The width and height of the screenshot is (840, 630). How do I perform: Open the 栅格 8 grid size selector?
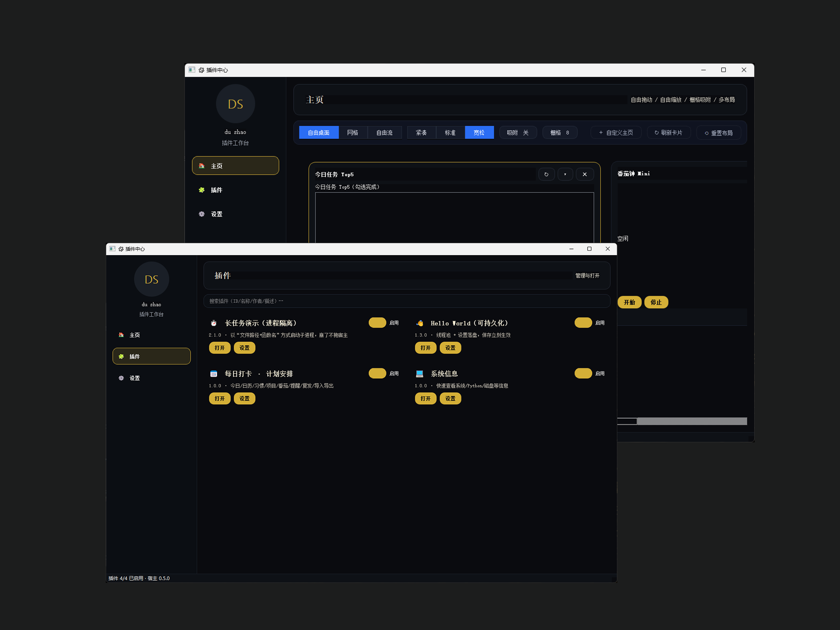coord(560,132)
